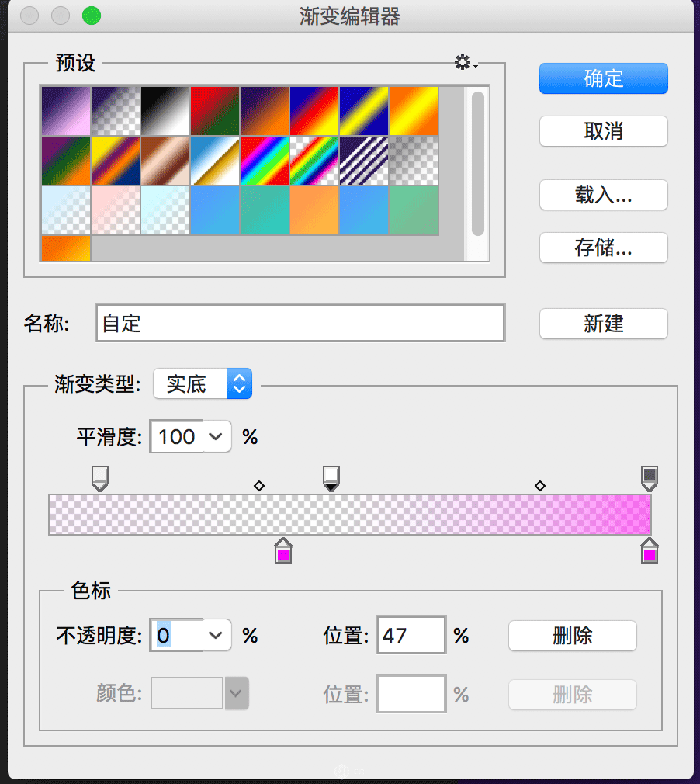
Task: Select the red-to-green gradient preset
Action: [215, 111]
